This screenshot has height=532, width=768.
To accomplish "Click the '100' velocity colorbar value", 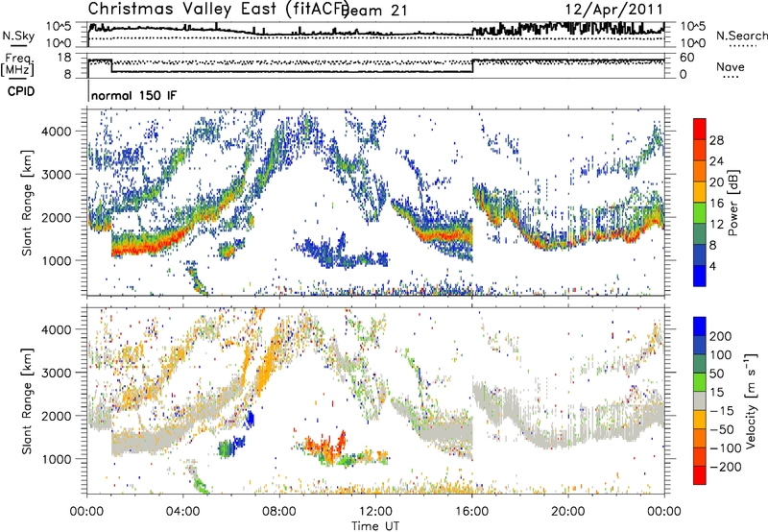I will coord(721,355).
